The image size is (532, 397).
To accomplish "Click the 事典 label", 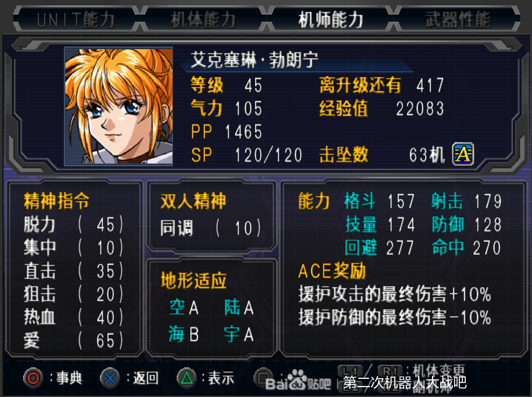I will (69, 378).
